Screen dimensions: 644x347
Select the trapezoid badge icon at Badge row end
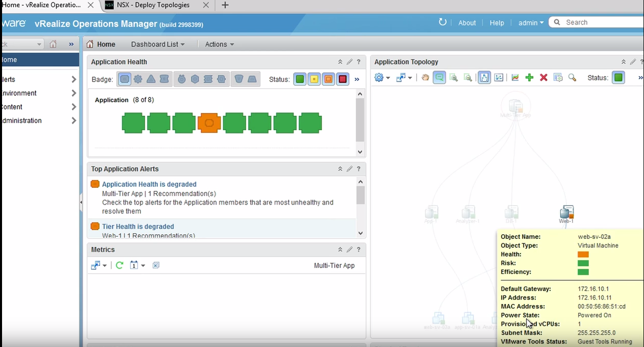252,79
